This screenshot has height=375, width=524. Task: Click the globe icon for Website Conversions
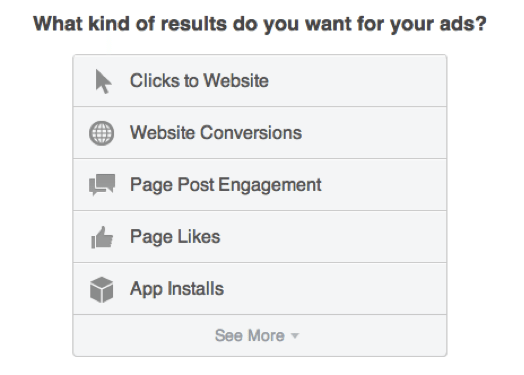(102, 133)
